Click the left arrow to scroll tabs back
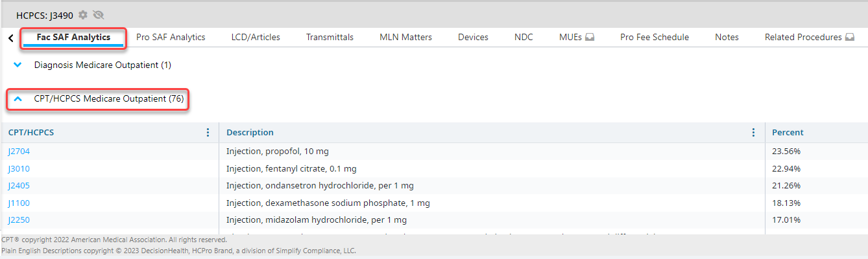 pyautogui.click(x=10, y=38)
